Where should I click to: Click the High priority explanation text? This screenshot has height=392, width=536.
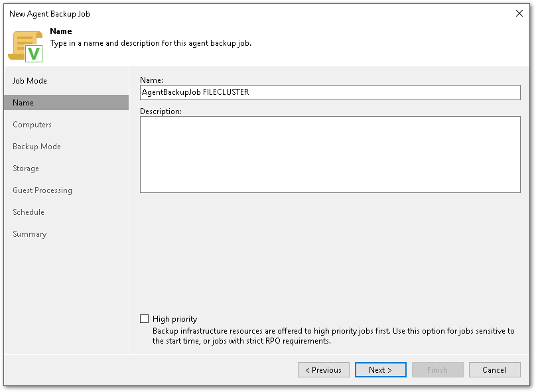coord(333,336)
